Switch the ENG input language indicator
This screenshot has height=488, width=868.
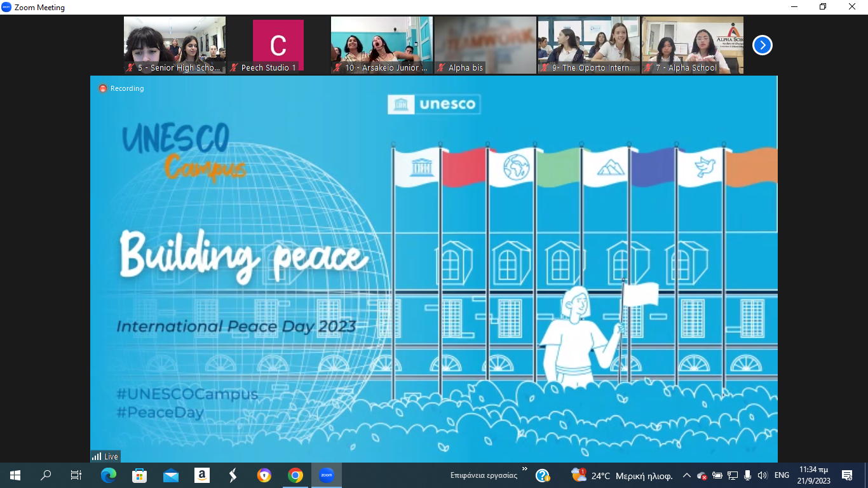pyautogui.click(x=782, y=475)
